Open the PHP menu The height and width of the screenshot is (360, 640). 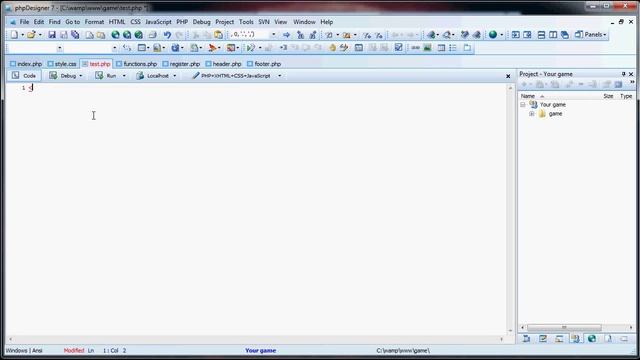182,22
